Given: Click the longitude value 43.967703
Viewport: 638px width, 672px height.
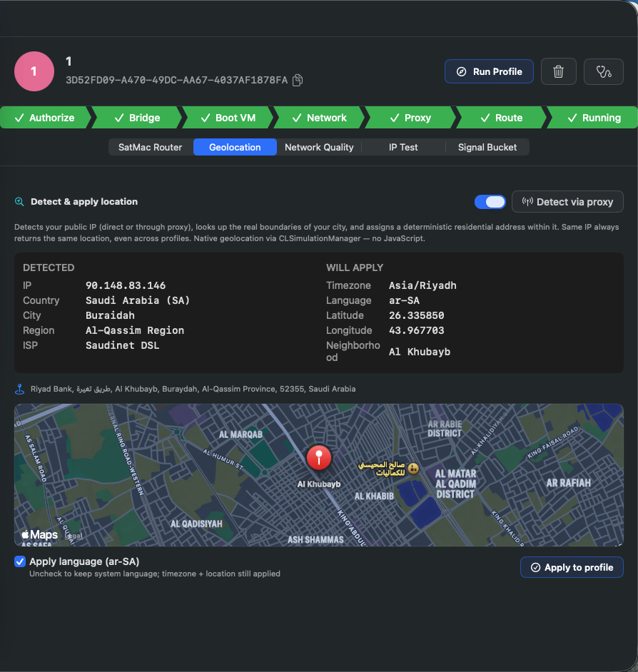Looking at the screenshot, I should pos(416,330).
